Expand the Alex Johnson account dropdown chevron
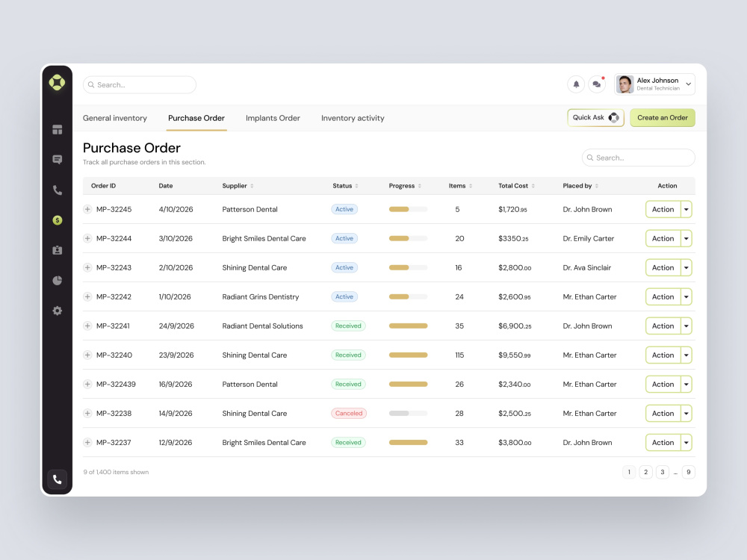 689,84
